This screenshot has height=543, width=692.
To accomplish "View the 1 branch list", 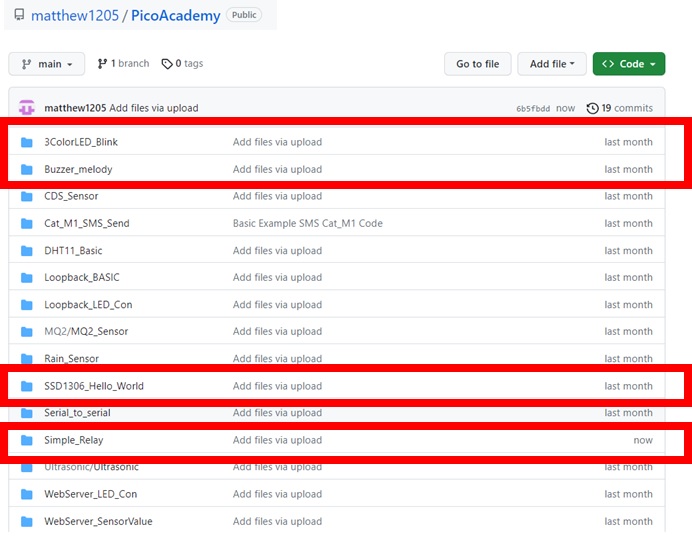I will (123, 64).
